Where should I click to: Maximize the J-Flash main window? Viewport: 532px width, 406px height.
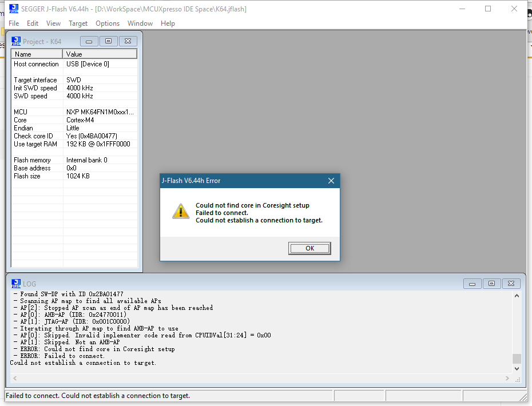[x=488, y=9]
